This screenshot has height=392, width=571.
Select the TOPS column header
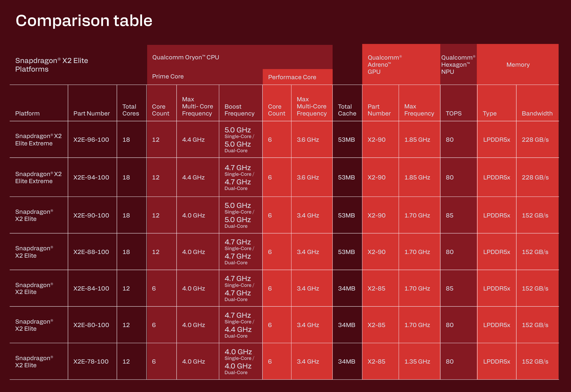(x=453, y=113)
